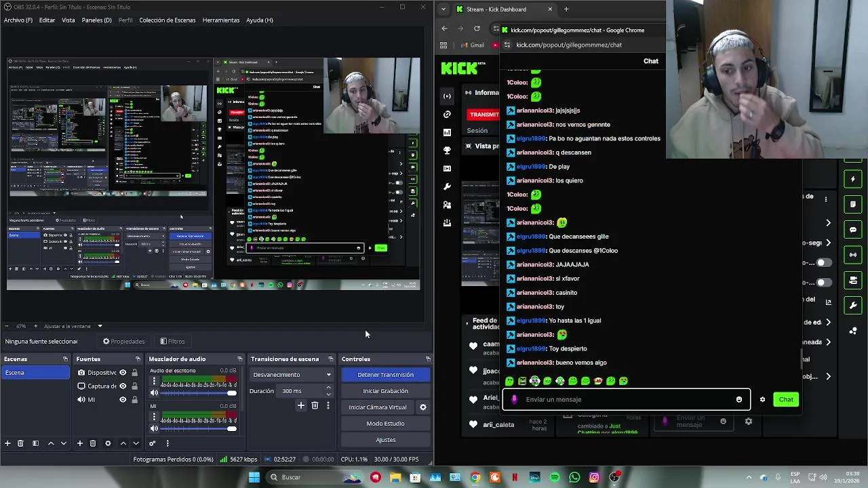
Task: Open Audio del escritorio options dots
Action: pos(154,382)
